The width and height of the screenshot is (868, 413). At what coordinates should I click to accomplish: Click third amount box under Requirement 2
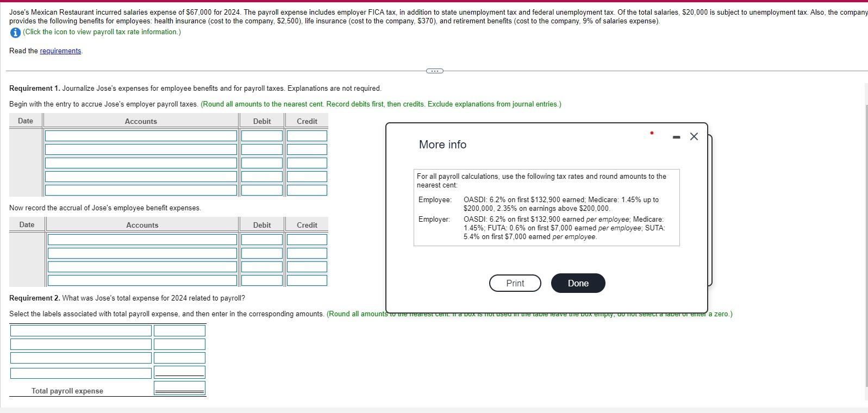click(179, 358)
